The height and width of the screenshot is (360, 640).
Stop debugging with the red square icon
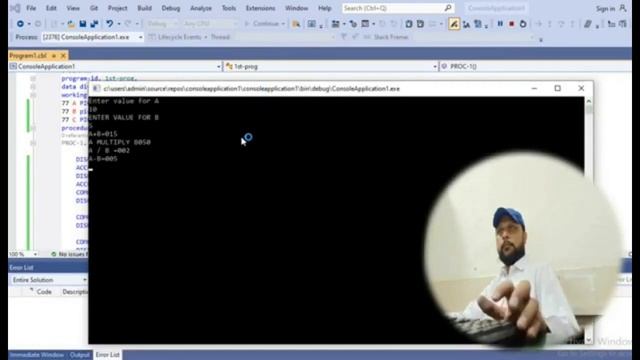click(x=511, y=24)
